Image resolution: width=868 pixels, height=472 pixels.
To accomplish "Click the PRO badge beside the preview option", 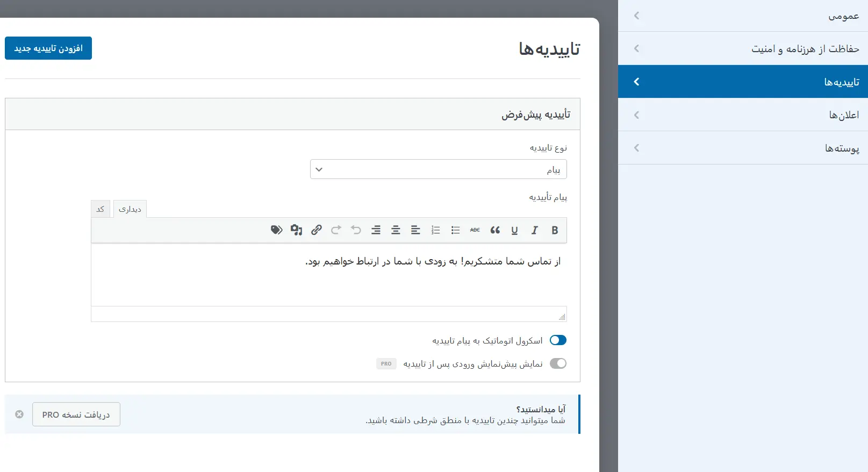I will [x=386, y=364].
